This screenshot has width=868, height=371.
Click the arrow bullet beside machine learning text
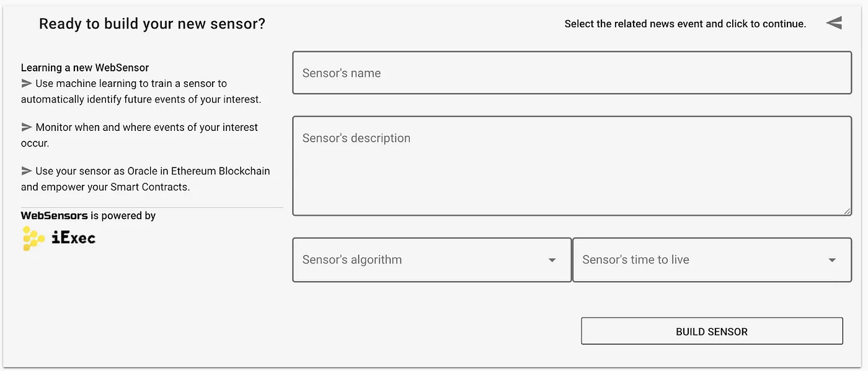point(27,83)
